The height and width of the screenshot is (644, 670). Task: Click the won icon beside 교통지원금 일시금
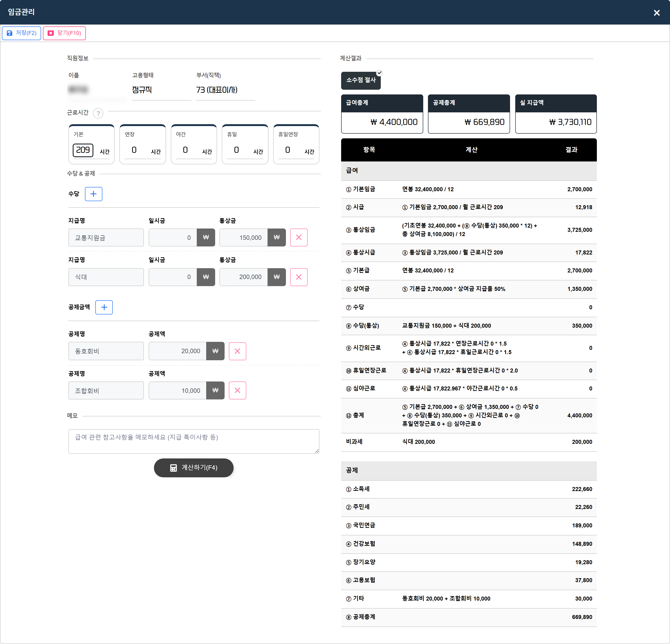(206, 237)
